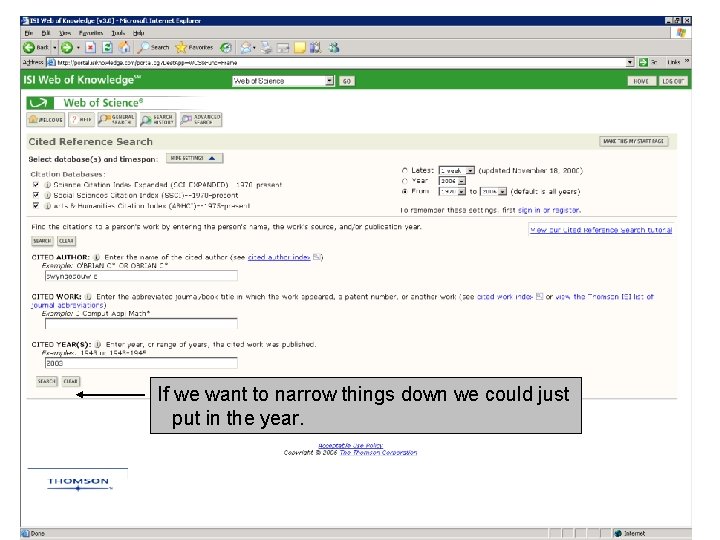Image resolution: width=720 pixels, height=540 pixels.
Task: Open the Edit menu
Action: (x=46, y=33)
